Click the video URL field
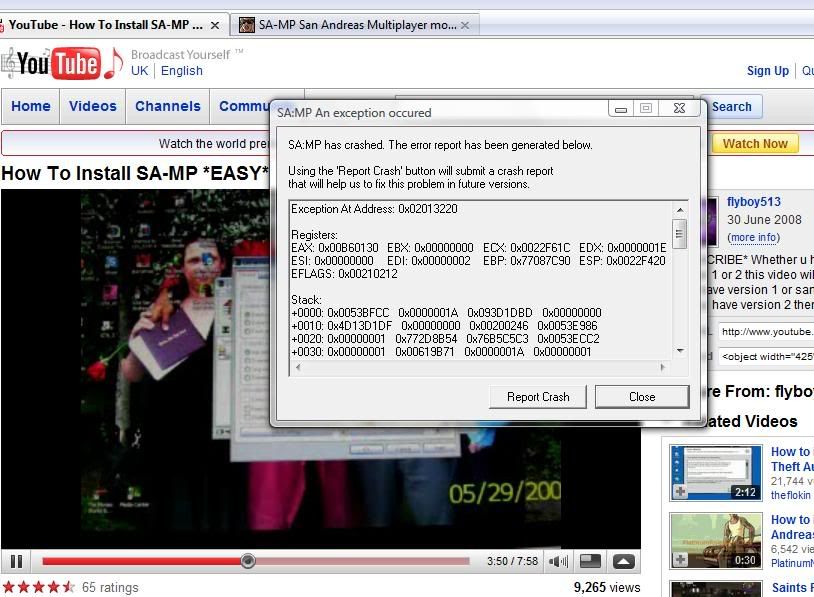 766,332
